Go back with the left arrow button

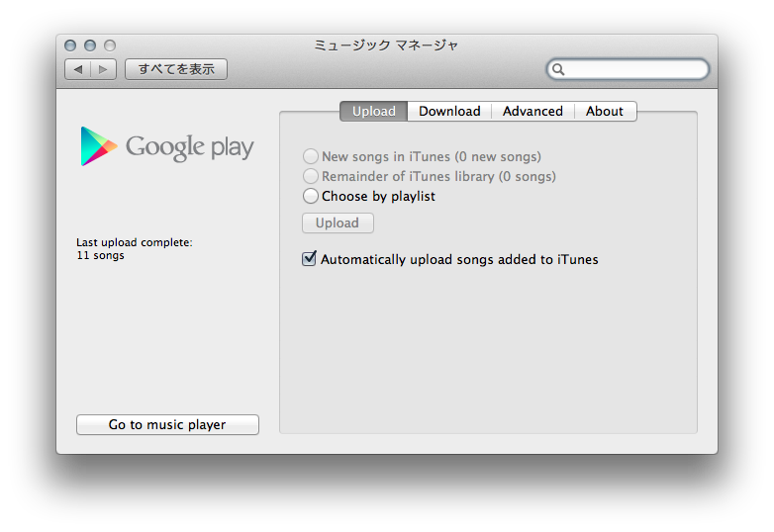(78, 69)
